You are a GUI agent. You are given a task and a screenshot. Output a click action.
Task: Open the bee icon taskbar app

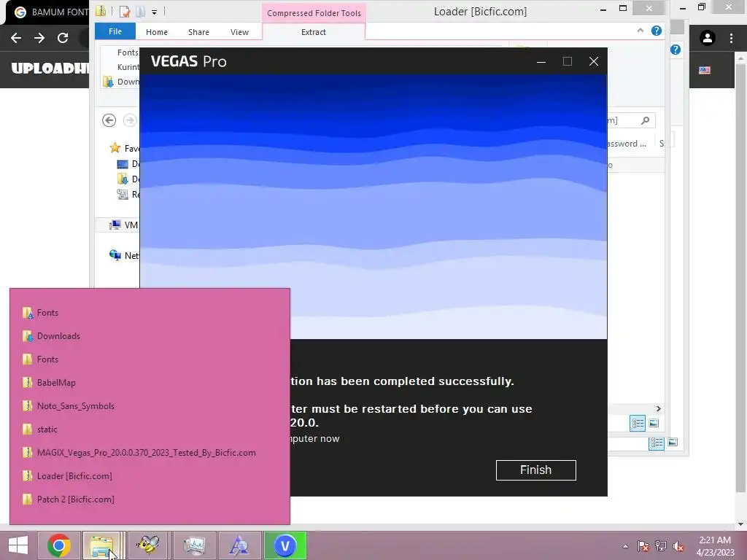(147, 545)
